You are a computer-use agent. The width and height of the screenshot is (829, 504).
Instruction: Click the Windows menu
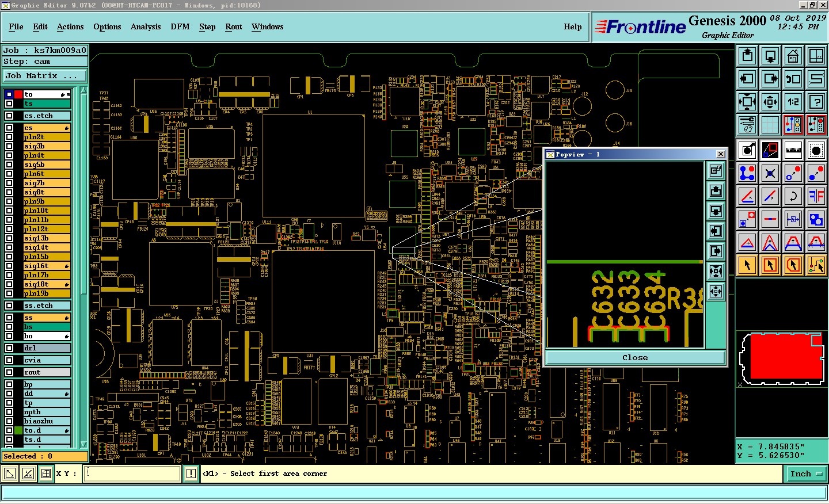click(268, 26)
